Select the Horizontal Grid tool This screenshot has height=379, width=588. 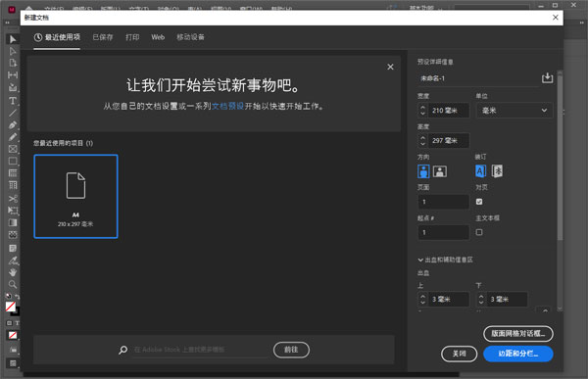pos(13,172)
